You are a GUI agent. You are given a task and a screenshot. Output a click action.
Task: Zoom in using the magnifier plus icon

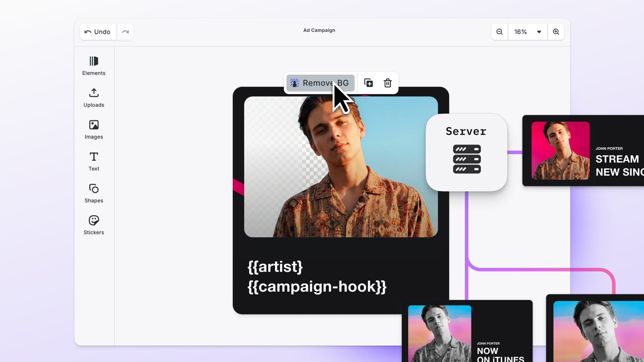click(x=556, y=32)
